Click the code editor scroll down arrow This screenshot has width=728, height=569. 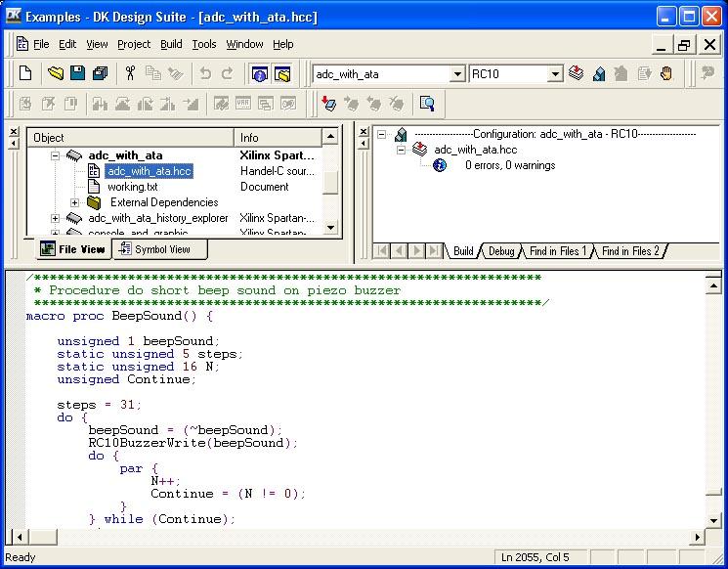713,520
